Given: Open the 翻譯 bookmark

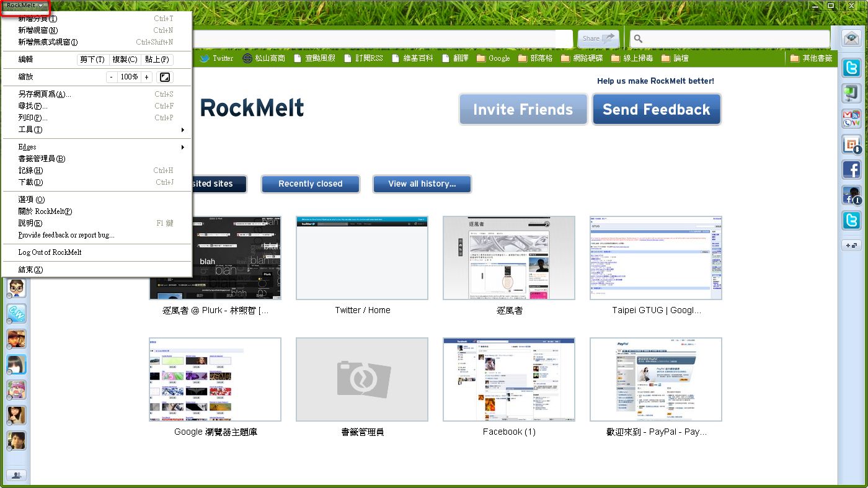Looking at the screenshot, I should (x=454, y=58).
